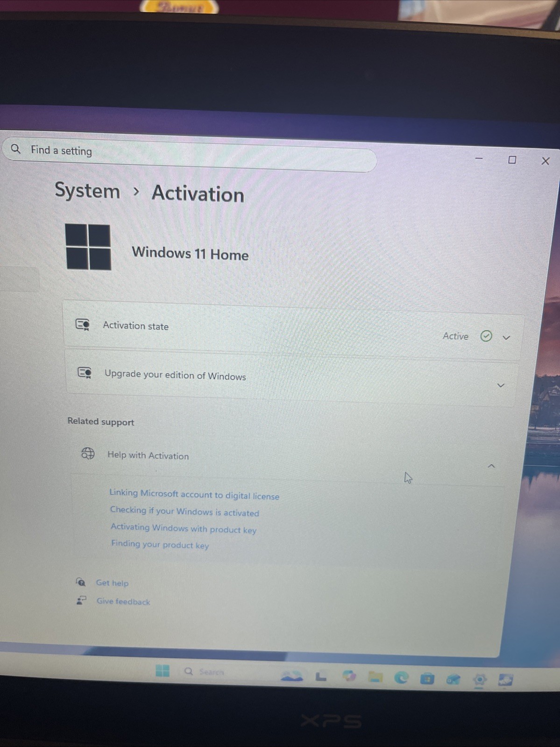The image size is (560, 747).
Task: Click the Activation state certificate icon
Action: coord(83,324)
